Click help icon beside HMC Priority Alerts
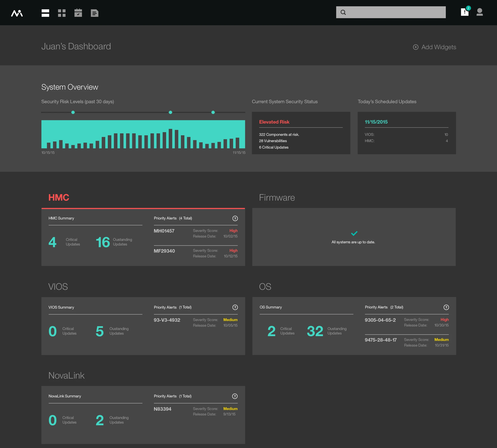Screen dimensions: 497x448 [x=235, y=218]
